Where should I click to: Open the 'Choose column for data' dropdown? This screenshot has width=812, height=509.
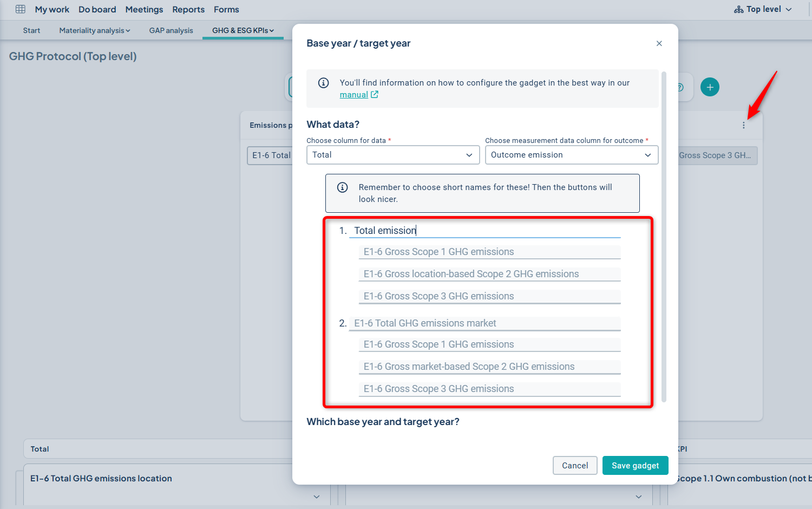click(392, 155)
